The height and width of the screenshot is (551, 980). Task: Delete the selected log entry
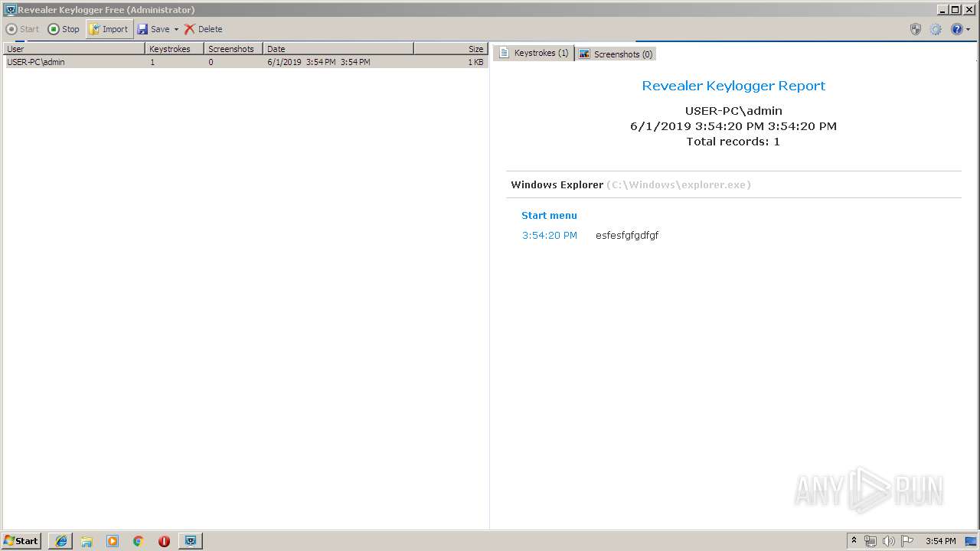204,29
